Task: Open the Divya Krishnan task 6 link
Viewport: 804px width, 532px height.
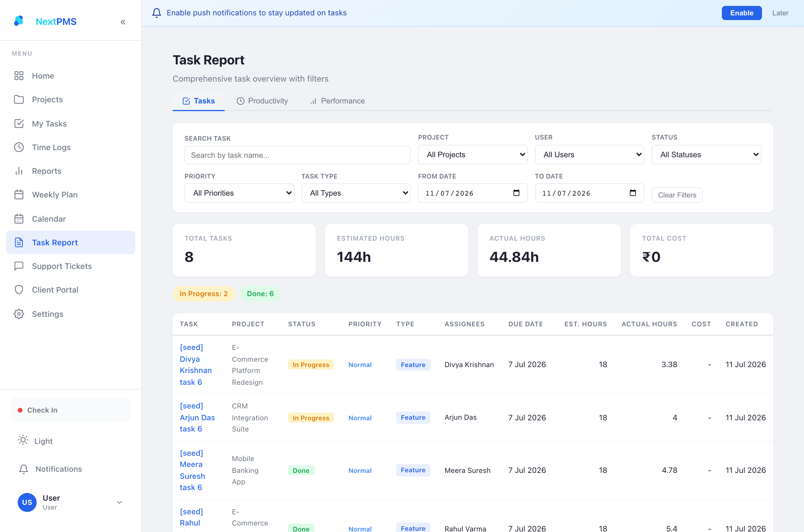Action: click(196, 365)
